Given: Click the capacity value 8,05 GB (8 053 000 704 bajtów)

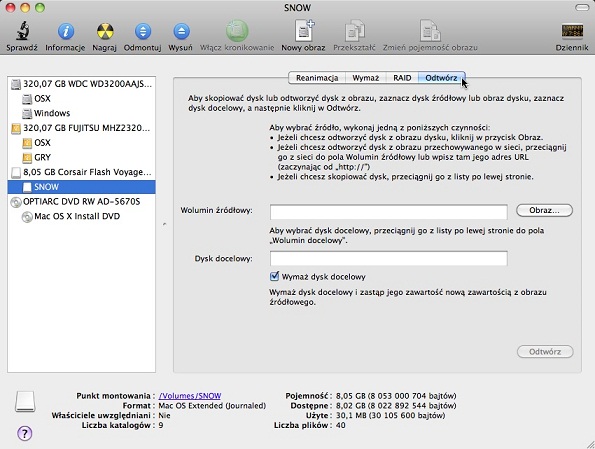Looking at the screenshot, I should [396, 396].
